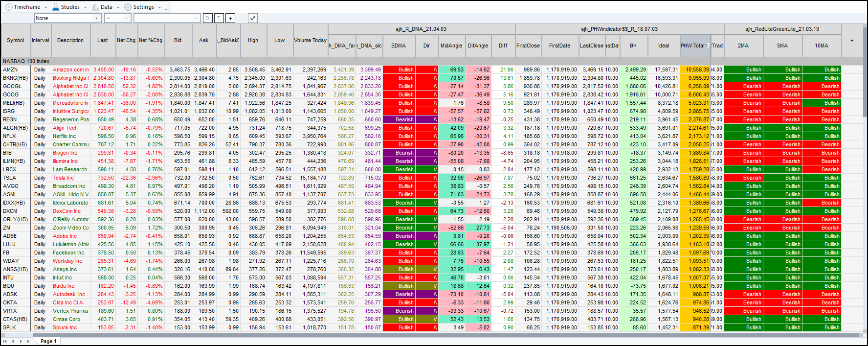Click the 2MA Bearish cell for GOOGL
This screenshot has height=346, width=868.
[743, 86]
